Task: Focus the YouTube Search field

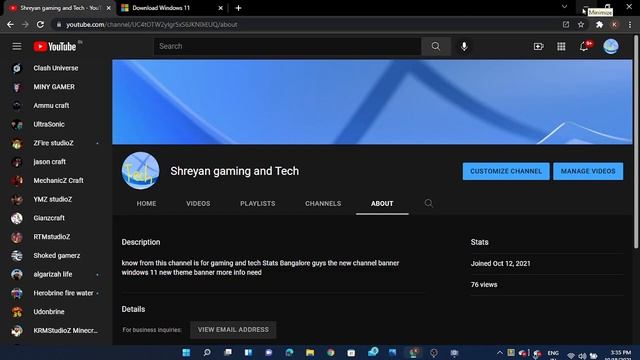Action: (287, 47)
